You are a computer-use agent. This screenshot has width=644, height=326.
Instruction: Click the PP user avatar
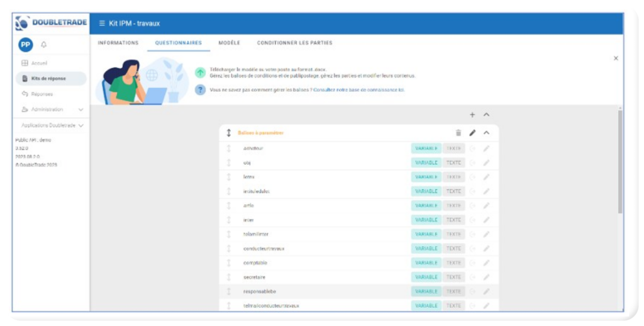click(25, 45)
